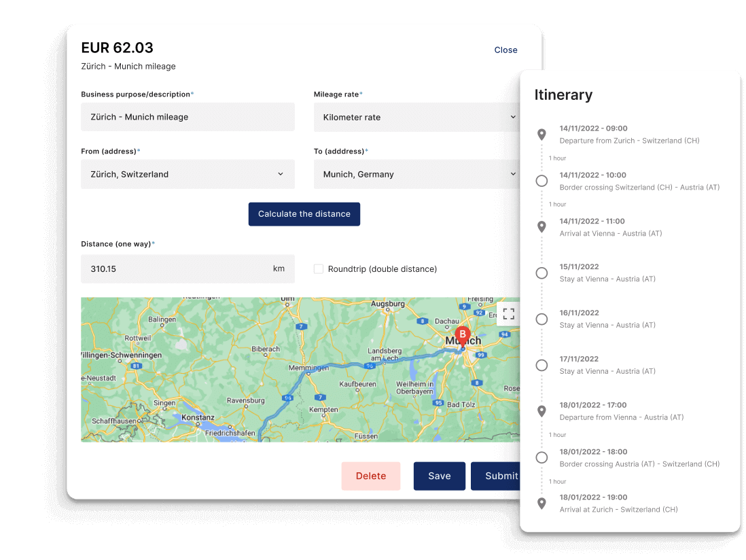Select the 18/01/2022 18:00 border crossing marker

point(541,457)
